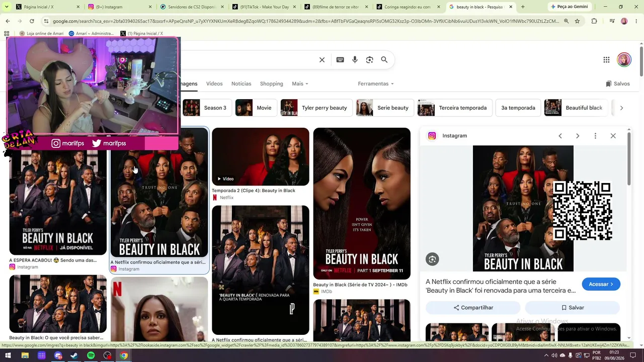This screenshot has width=644, height=362.
Task: Open File Explorer from the taskbar
Action: 25,355
